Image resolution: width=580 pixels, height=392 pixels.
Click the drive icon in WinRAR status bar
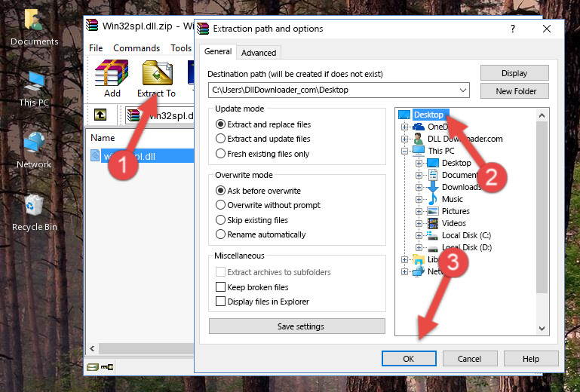[93, 367]
